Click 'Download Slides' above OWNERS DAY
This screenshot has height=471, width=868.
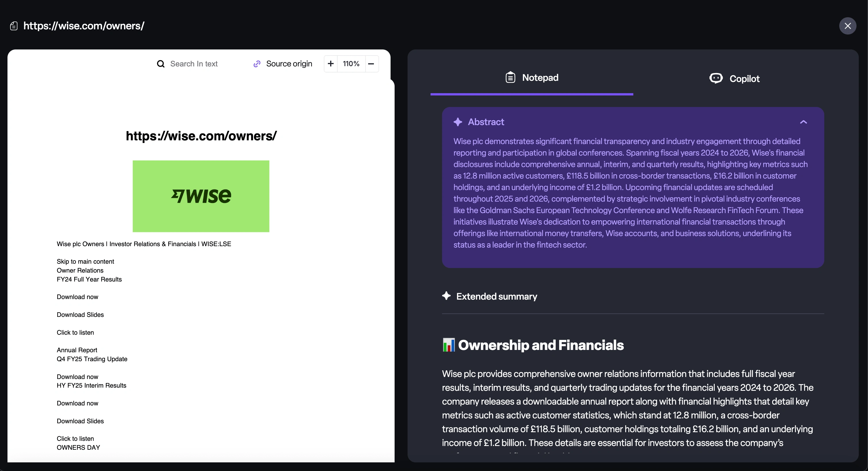tap(80, 421)
